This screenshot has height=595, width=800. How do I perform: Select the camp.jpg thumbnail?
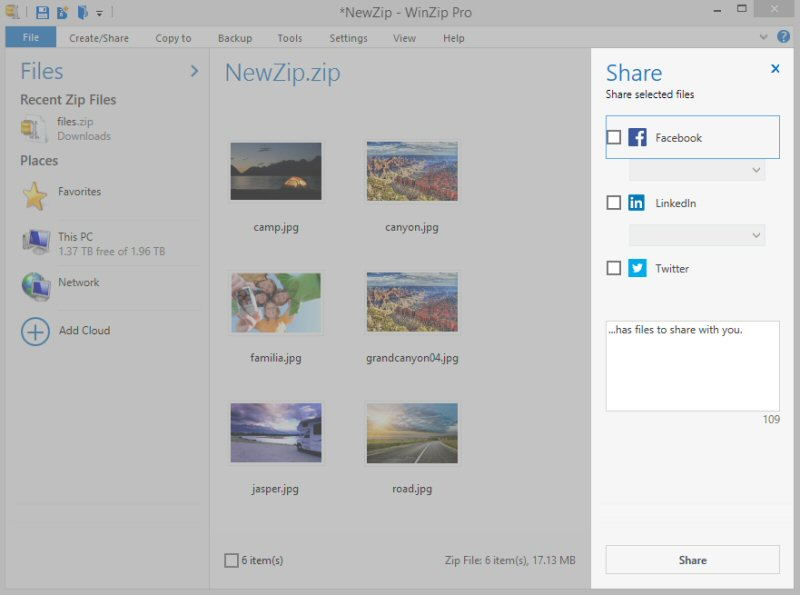pos(276,171)
